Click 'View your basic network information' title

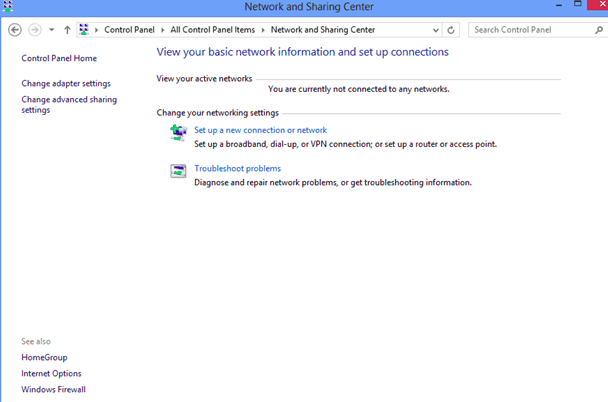[302, 52]
